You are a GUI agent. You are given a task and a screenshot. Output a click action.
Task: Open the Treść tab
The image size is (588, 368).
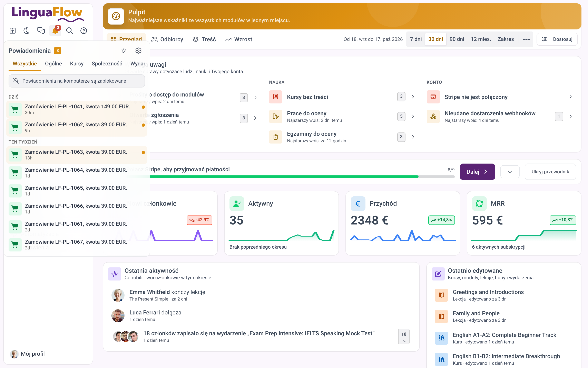click(204, 39)
